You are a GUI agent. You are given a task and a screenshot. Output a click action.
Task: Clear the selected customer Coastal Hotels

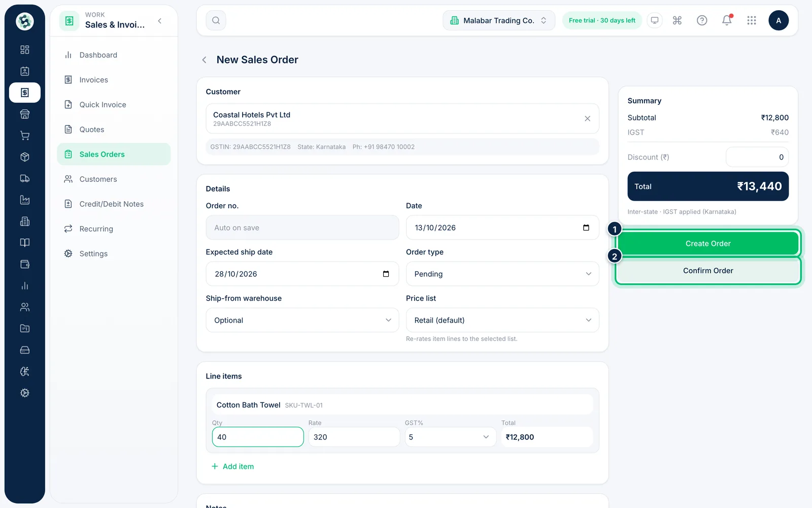(x=587, y=118)
